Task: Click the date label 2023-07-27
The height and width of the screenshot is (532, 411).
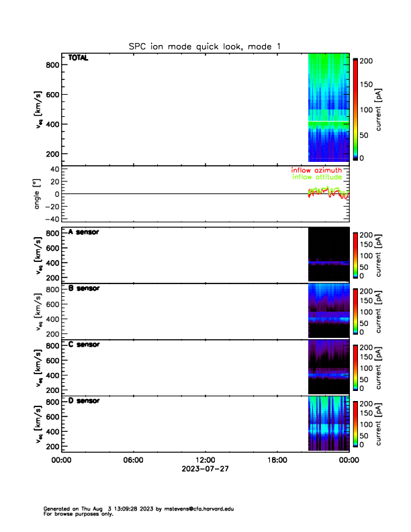Action: [205, 469]
